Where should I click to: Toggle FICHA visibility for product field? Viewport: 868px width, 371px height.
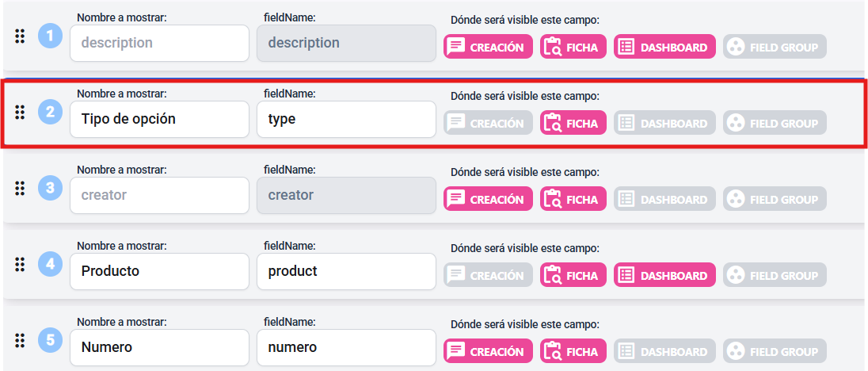(573, 275)
